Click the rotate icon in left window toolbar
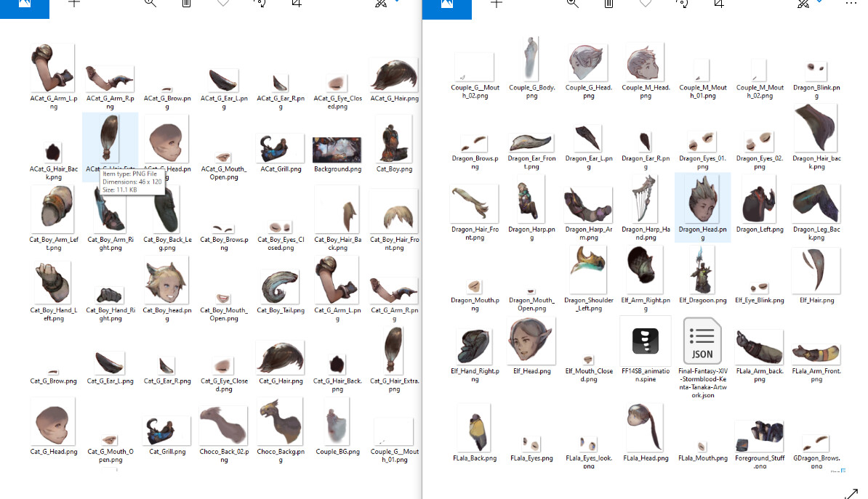 pyautogui.click(x=260, y=4)
